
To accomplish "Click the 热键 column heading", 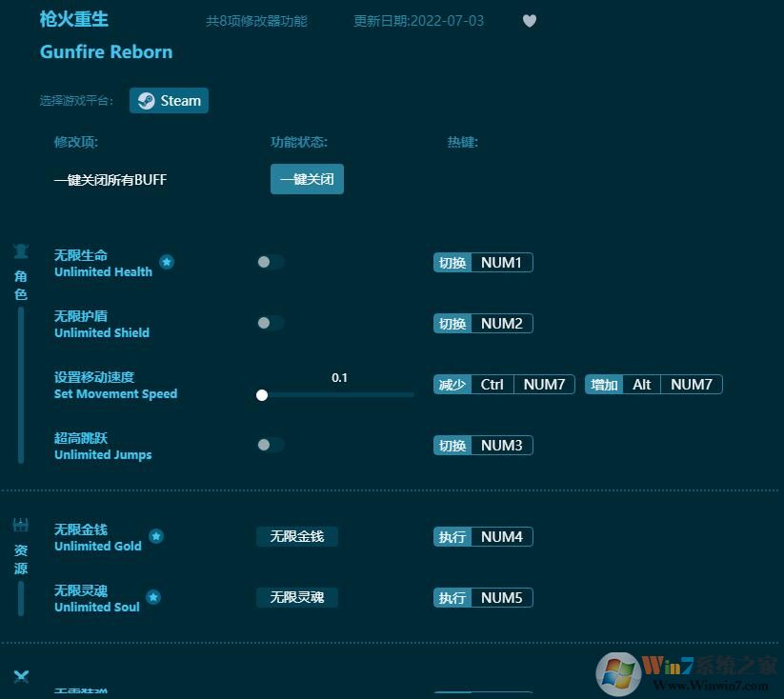I will pyautogui.click(x=463, y=143).
